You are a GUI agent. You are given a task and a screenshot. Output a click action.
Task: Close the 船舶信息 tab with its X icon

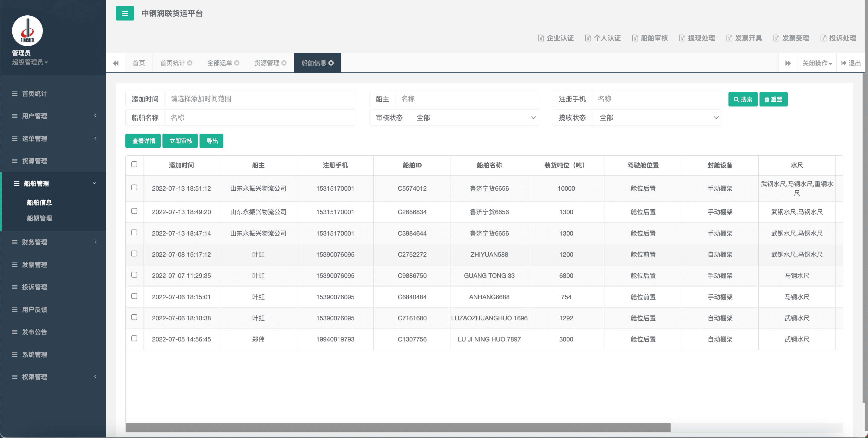pyautogui.click(x=331, y=63)
